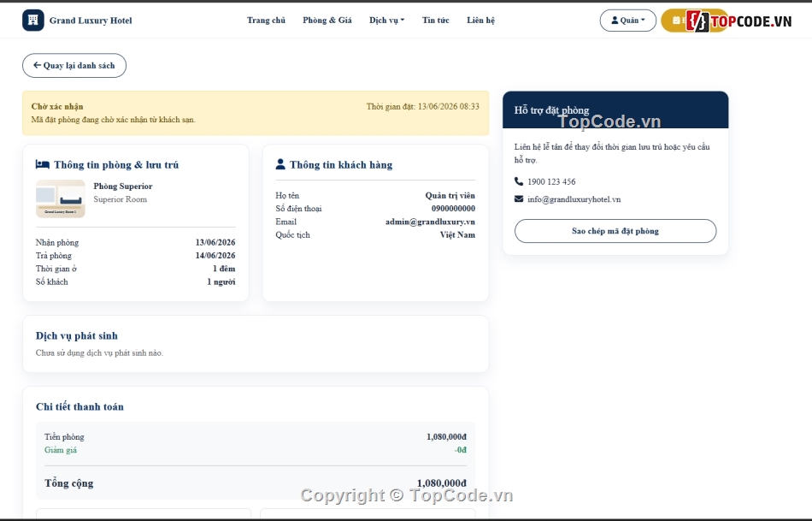The width and height of the screenshot is (812, 521).
Task: Click the person icon beside Thông tin khách hàng
Action: [x=280, y=164]
